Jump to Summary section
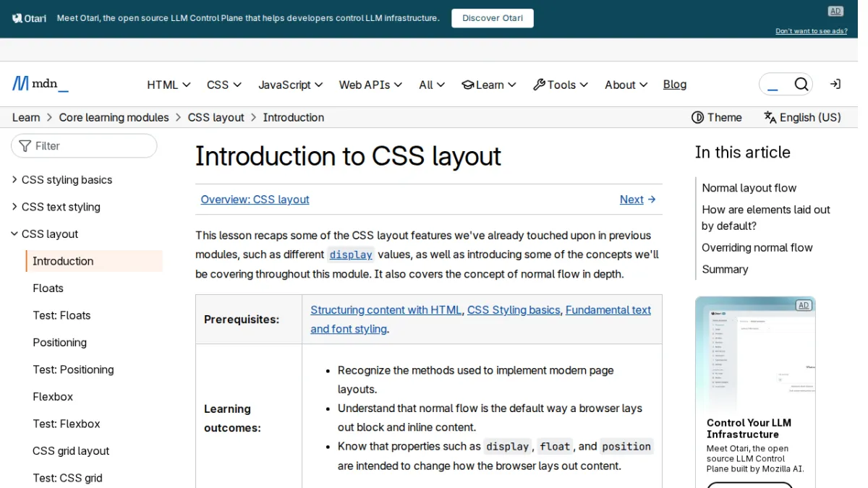The image size is (868, 488). (725, 269)
